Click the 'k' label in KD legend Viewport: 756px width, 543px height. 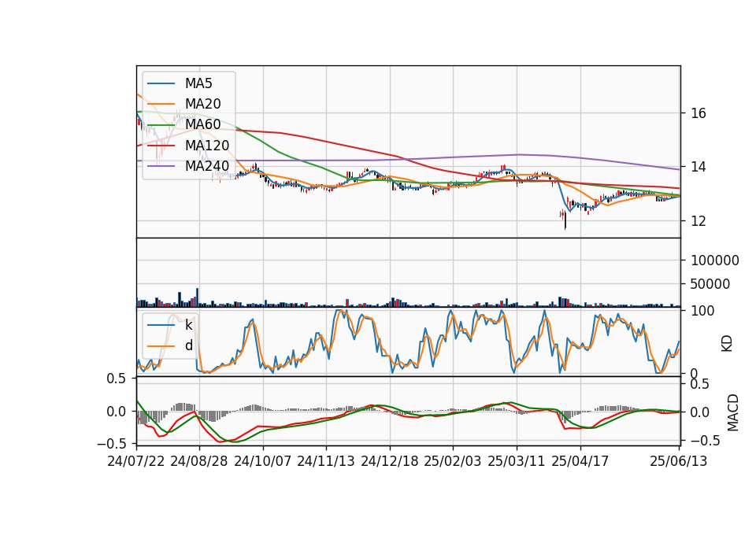pyautogui.click(x=188, y=325)
